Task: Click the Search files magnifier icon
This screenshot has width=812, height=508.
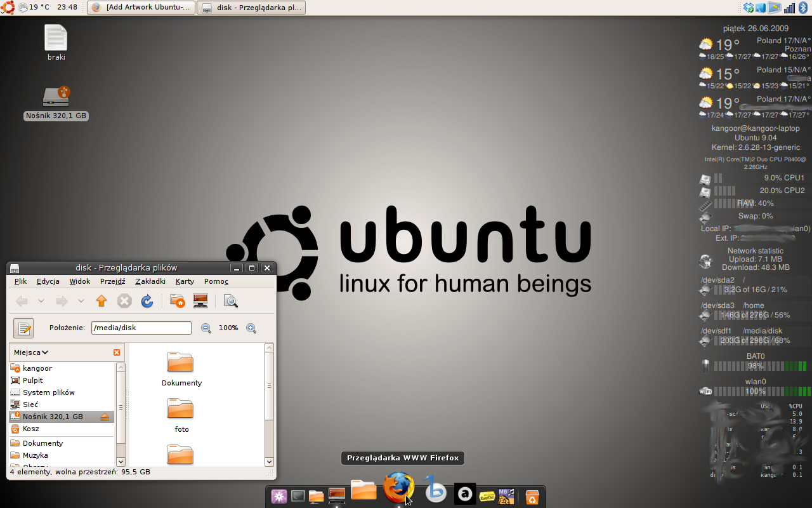Action: coord(231,301)
